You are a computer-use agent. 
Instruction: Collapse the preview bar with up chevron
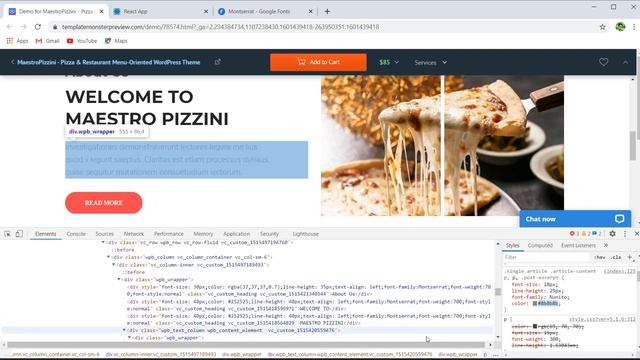pyautogui.click(x=625, y=62)
